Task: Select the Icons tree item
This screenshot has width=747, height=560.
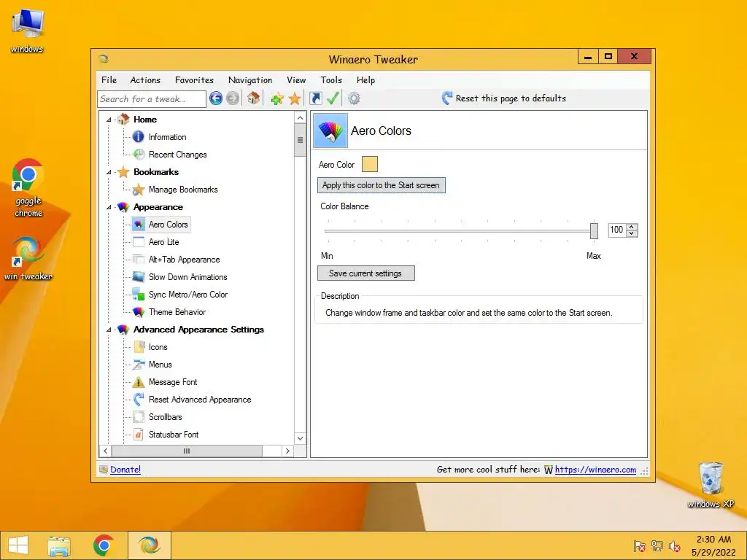Action: click(x=158, y=347)
